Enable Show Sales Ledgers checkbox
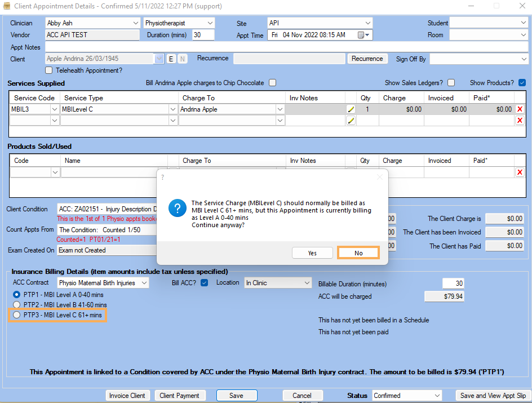Image resolution: width=532 pixels, height=403 pixels. pyautogui.click(x=451, y=83)
